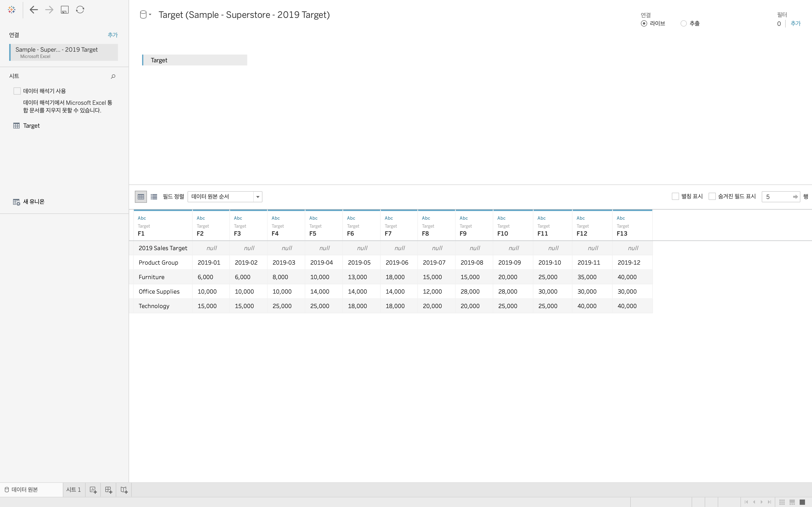Switch to metadata list view icon

[154, 197]
